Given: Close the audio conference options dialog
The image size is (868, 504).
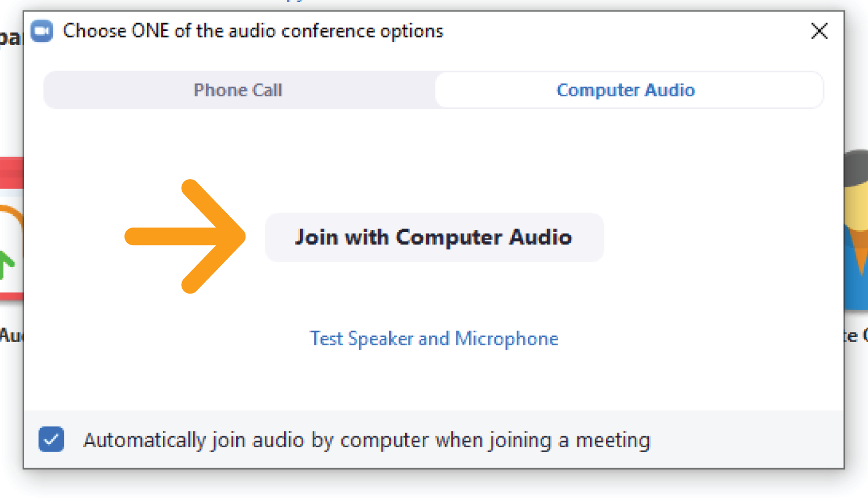Looking at the screenshot, I should click(x=819, y=31).
